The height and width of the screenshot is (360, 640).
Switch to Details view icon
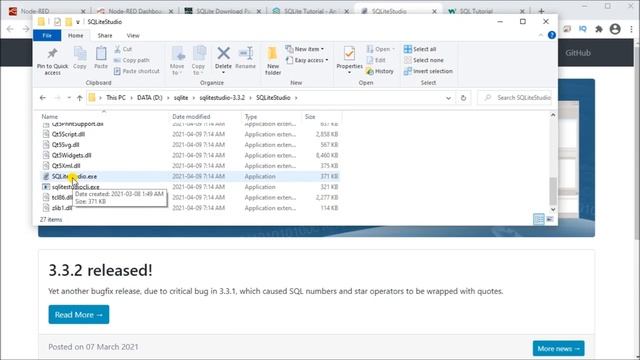(x=539, y=219)
